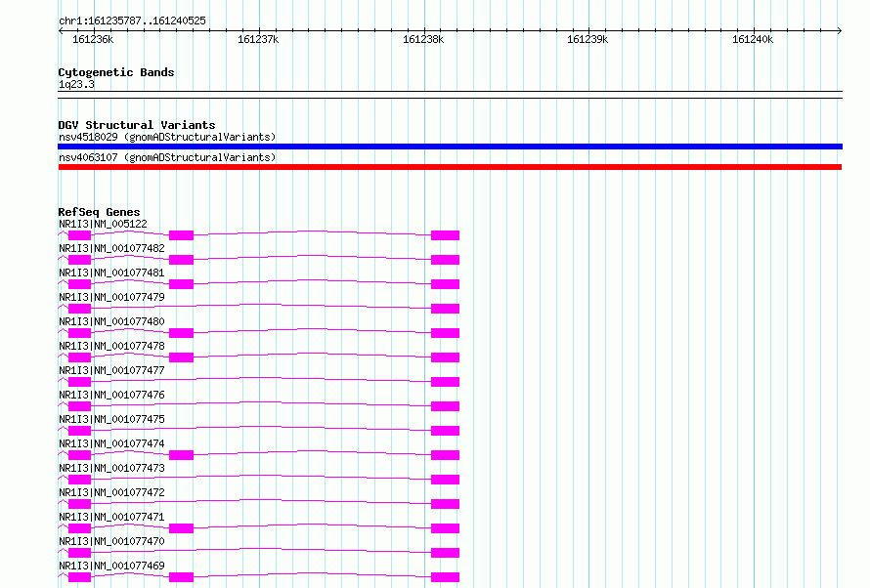Open transcript label NR1I3|NM_001077482
Image resolution: width=870 pixels, height=588 pixels.
pos(111,248)
